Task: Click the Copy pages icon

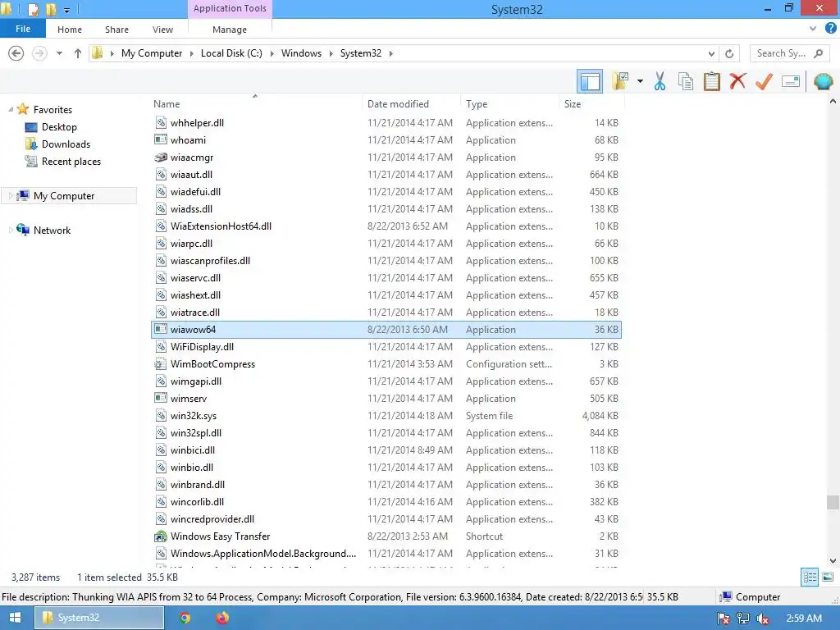Action: (686, 81)
